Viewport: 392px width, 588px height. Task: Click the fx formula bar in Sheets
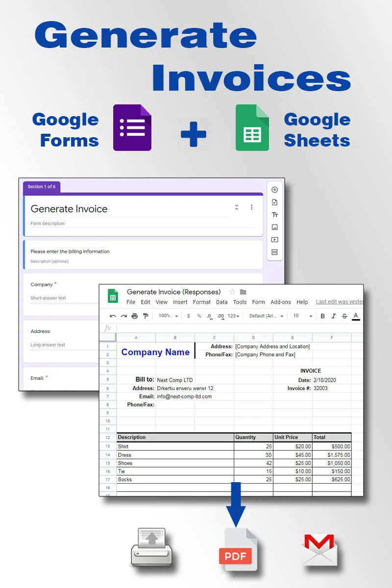(240, 328)
